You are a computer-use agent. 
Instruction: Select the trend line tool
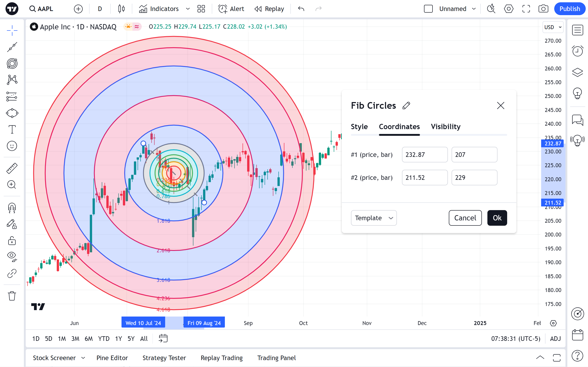[12, 47]
